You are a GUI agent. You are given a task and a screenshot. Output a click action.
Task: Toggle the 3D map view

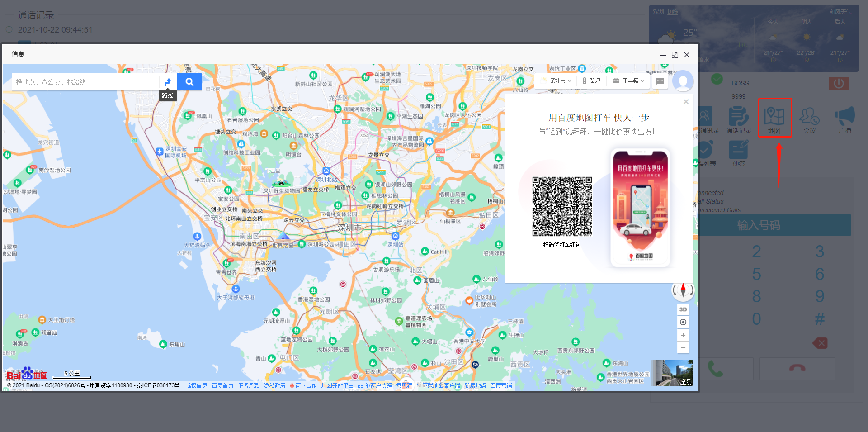click(x=683, y=309)
